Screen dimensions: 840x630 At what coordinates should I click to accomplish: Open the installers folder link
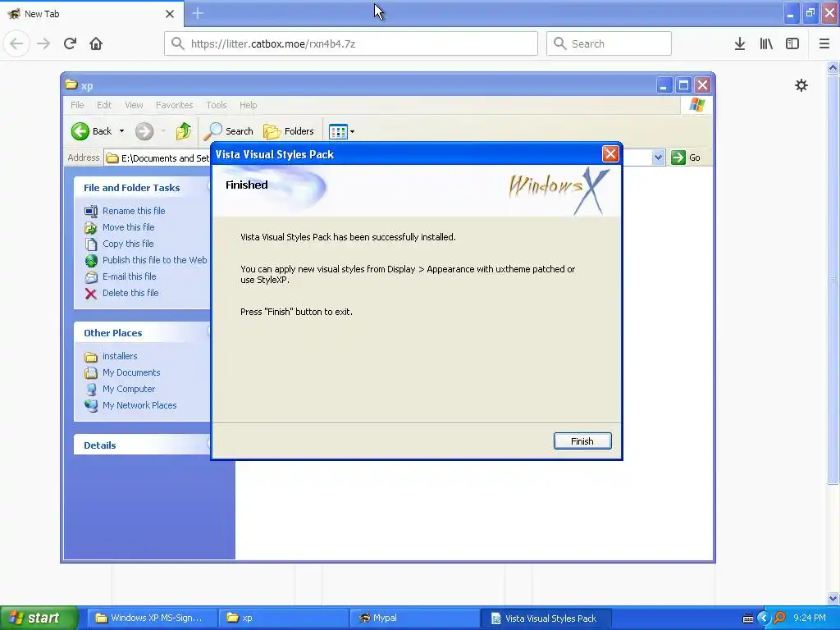point(120,356)
